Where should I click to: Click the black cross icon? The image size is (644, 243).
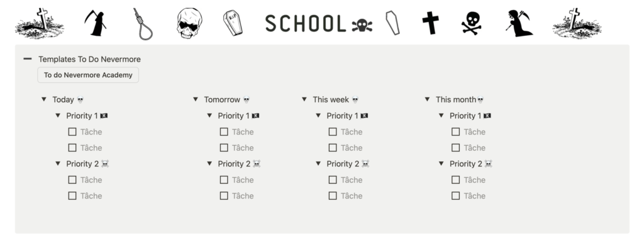(430, 23)
